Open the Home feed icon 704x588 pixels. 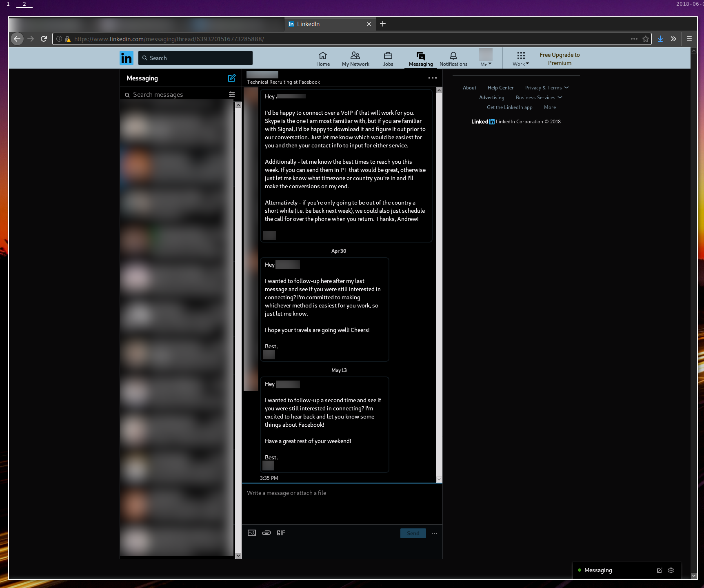point(323,58)
